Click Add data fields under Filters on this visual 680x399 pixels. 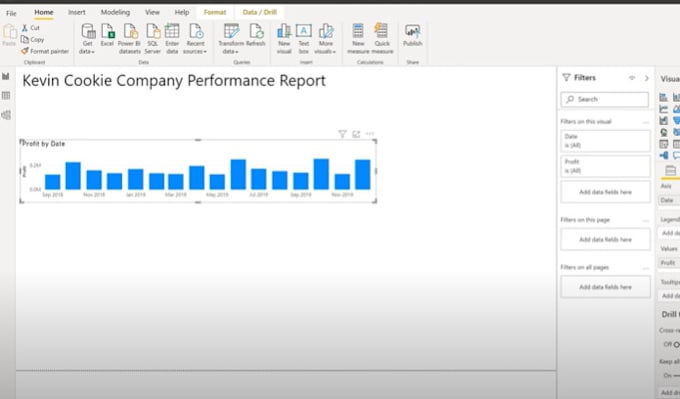click(605, 192)
